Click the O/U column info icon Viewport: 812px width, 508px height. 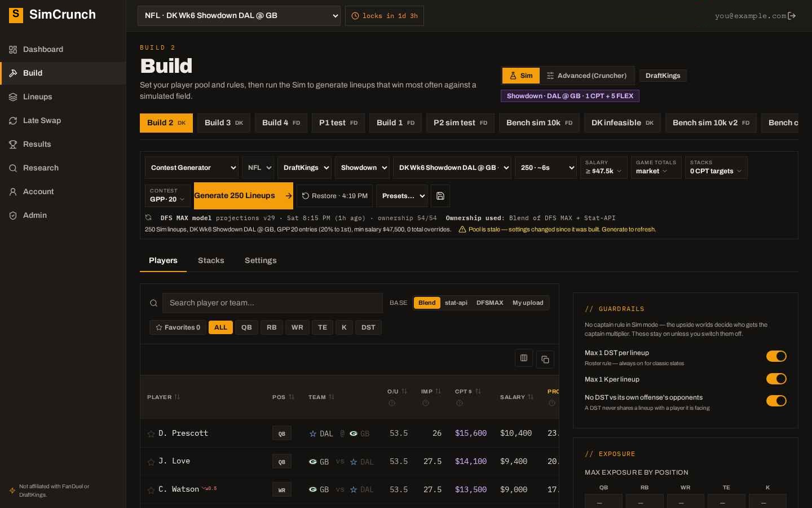coord(392,403)
